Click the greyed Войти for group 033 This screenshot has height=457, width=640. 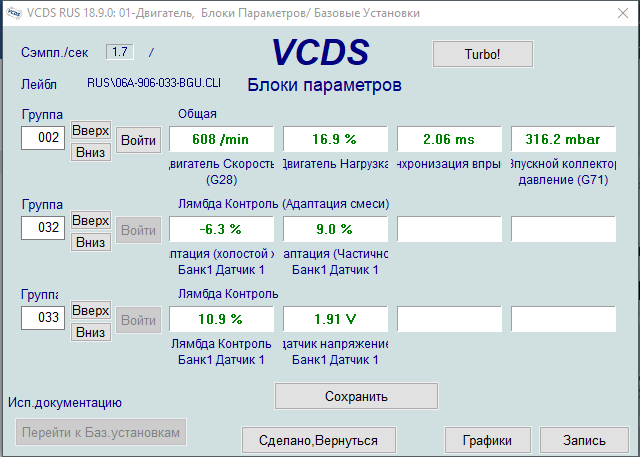tap(138, 320)
